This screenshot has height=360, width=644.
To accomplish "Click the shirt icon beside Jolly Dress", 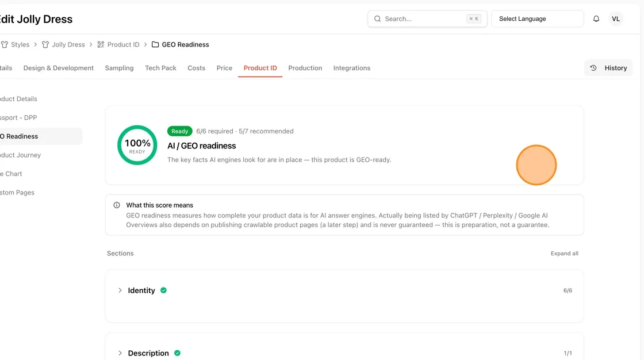I will pos(45,44).
